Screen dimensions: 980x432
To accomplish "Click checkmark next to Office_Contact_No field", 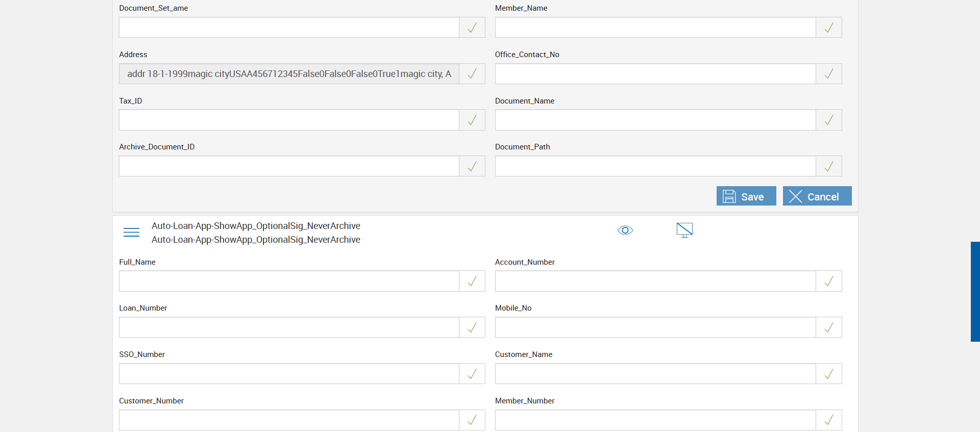I will tap(828, 74).
